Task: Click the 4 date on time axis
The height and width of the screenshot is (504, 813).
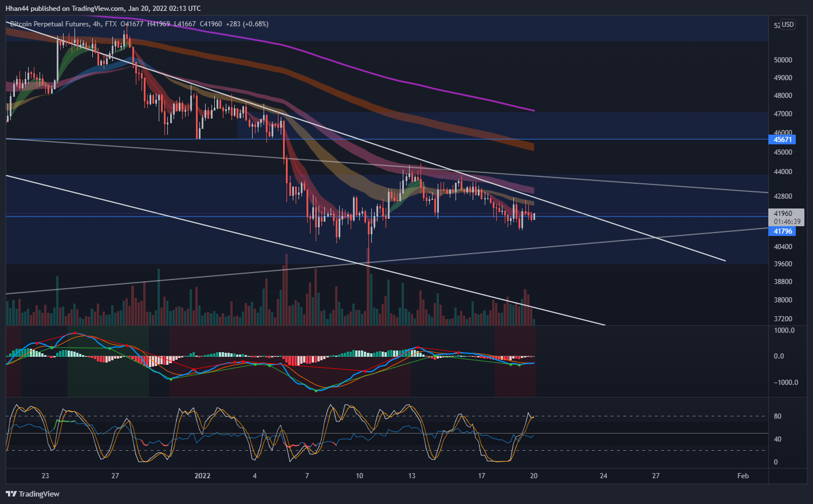Action: [x=255, y=476]
